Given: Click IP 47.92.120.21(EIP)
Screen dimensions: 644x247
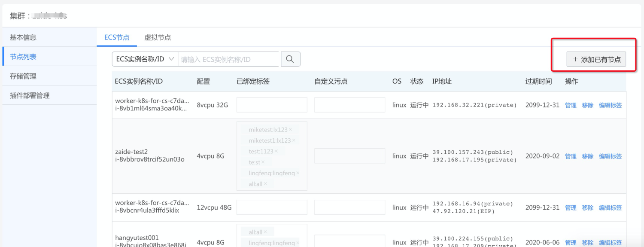Looking at the screenshot, I should (464, 211).
